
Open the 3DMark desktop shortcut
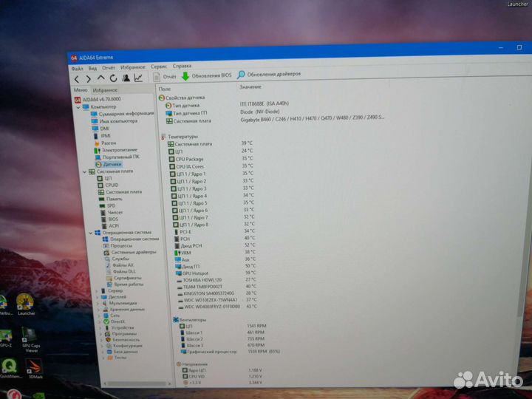tap(35, 369)
